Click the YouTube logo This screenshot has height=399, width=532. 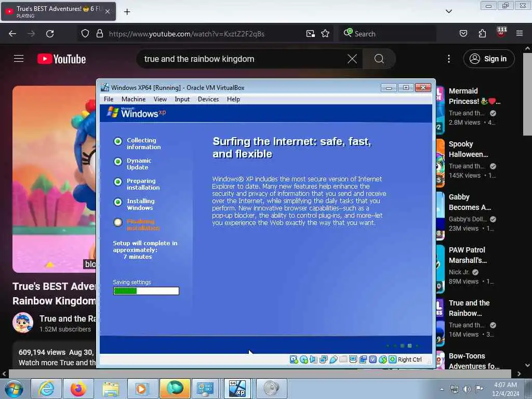[61, 59]
